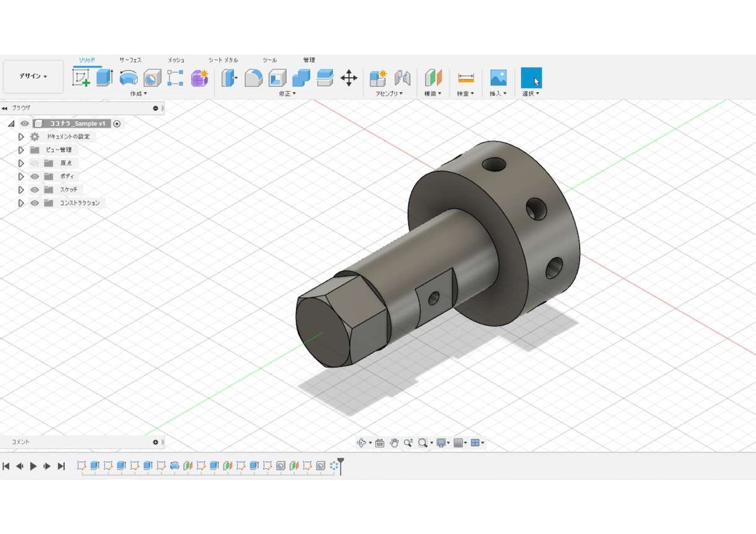Click the purple Create Form icon

click(x=200, y=78)
